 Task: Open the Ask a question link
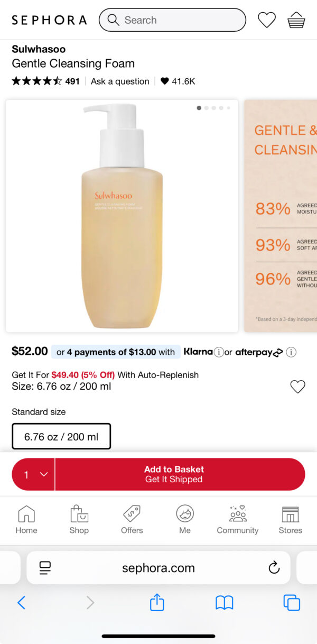point(120,81)
